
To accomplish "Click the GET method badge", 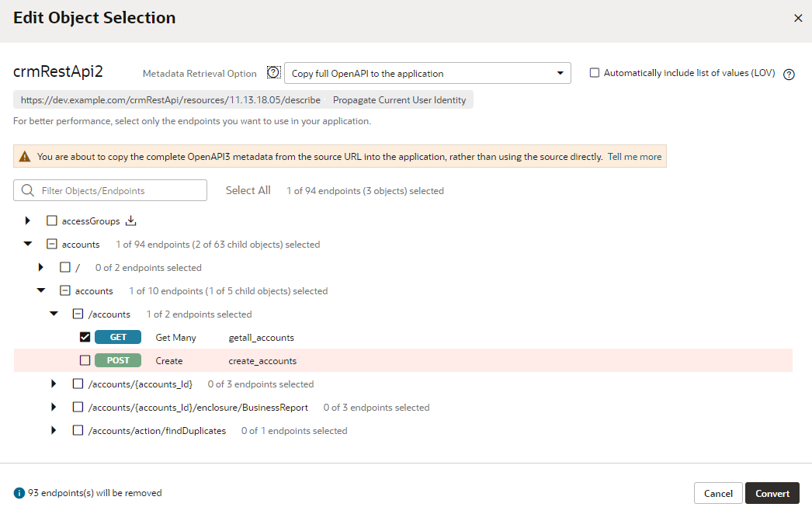I will coord(118,337).
